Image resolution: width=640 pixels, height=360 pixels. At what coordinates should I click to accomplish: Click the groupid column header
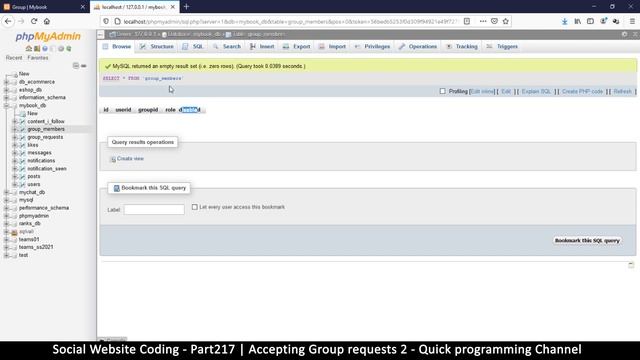pyautogui.click(x=148, y=110)
